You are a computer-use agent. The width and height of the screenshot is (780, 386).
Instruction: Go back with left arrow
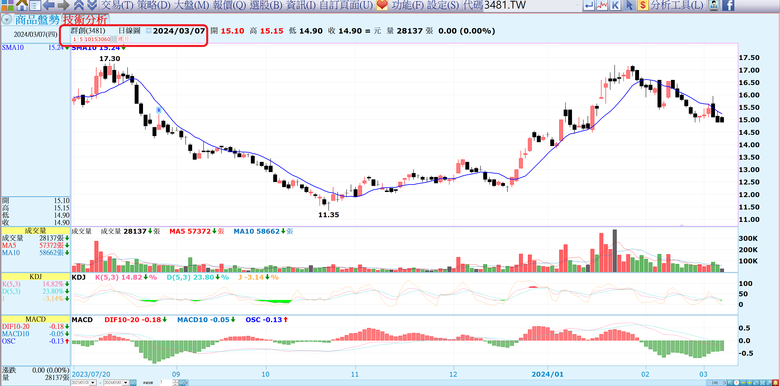coord(49,5)
